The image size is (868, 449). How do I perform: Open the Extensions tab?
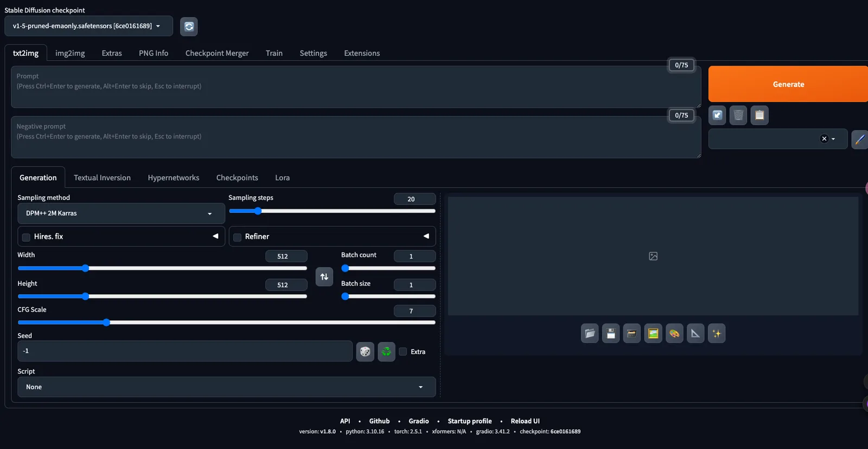[362, 53]
